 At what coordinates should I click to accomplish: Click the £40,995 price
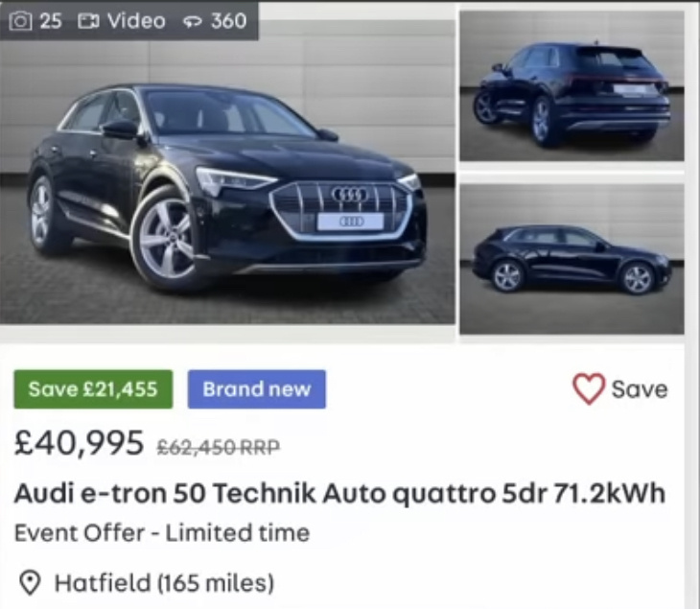point(79,443)
